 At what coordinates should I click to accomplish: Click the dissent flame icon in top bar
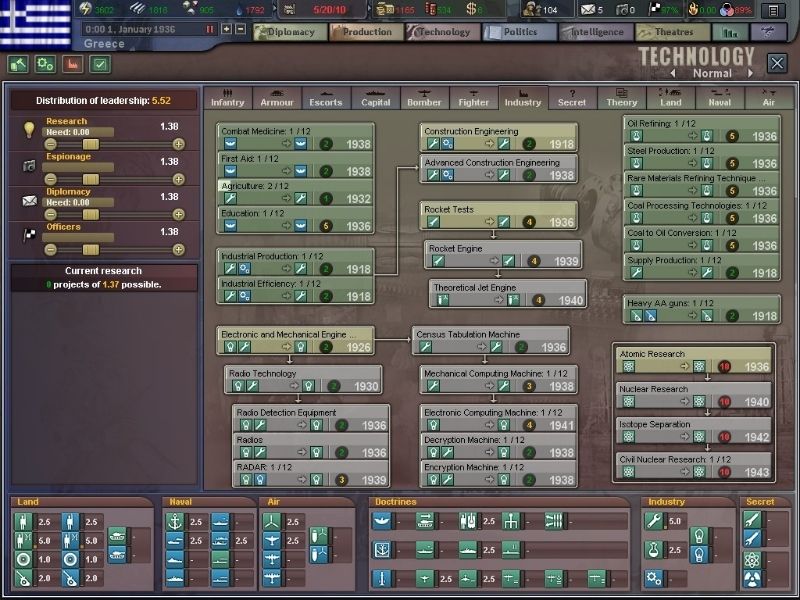(693, 9)
